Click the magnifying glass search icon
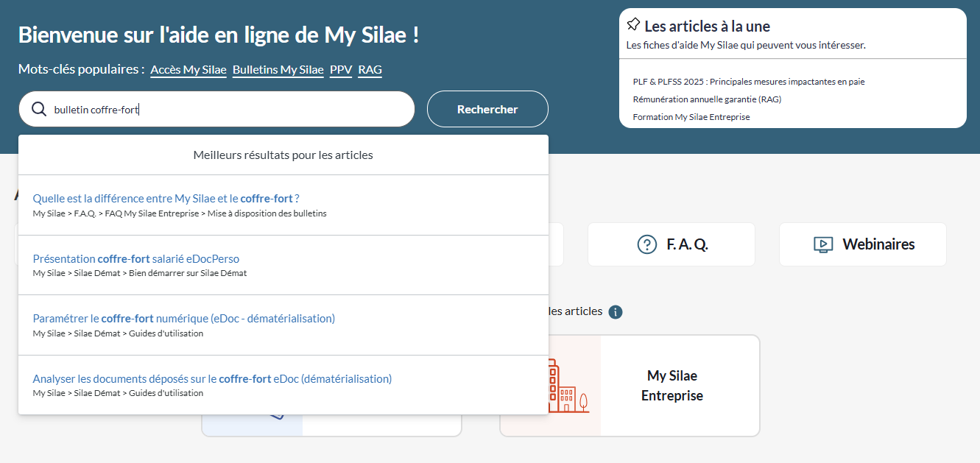Image resolution: width=980 pixels, height=463 pixels. [39, 109]
